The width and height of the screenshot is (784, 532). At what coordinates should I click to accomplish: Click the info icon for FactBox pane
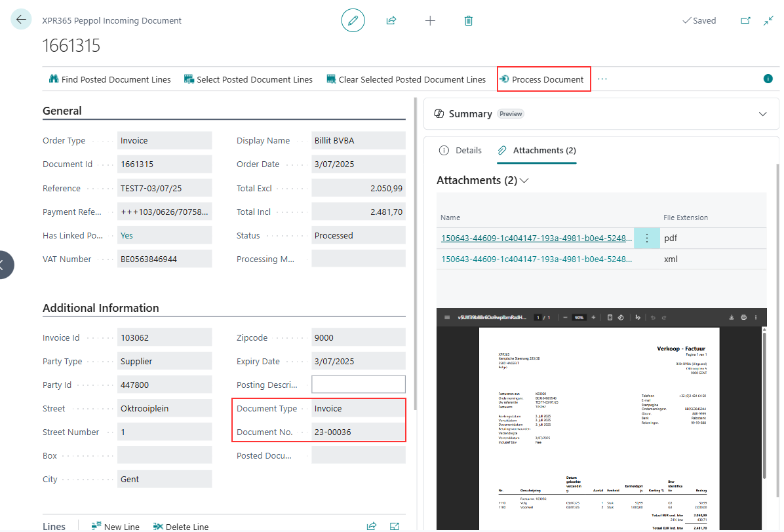pos(768,79)
